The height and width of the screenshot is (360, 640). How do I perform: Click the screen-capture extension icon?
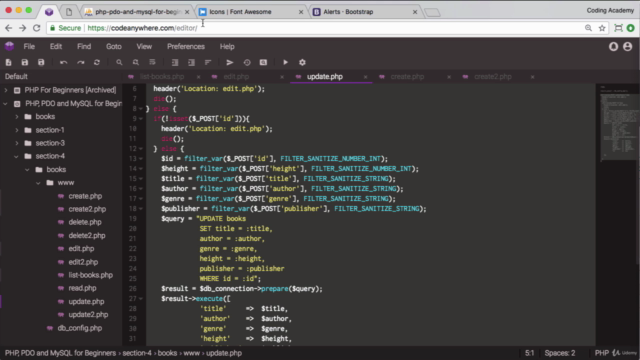[x=618, y=28]
